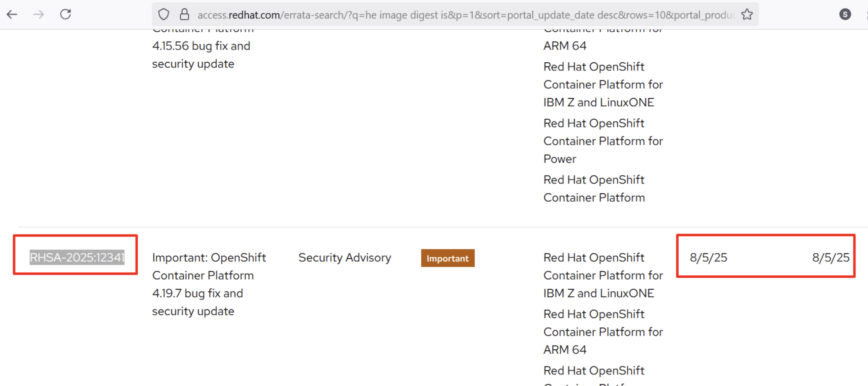Viewport: 868px width, 386px height.
Task: Click the padlock site security icon
Action: tap(184, 14)
